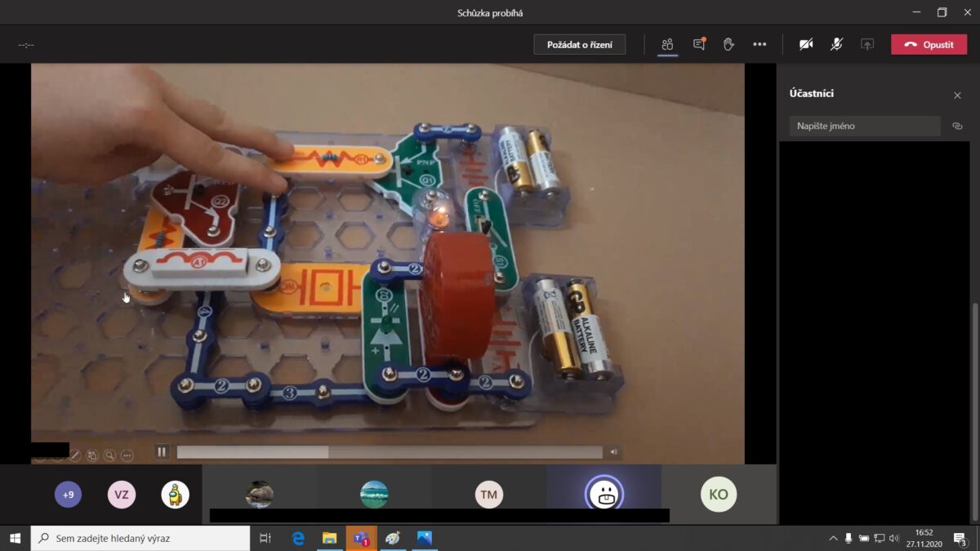Open Windows Task View
This screenshot has height=551, width=980.
(265, 538)
